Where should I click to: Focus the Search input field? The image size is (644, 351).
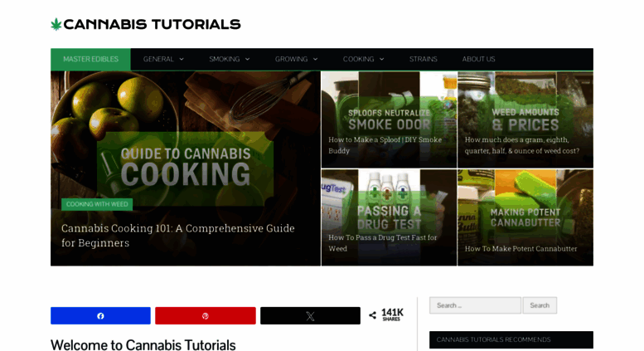pos(475,305)
